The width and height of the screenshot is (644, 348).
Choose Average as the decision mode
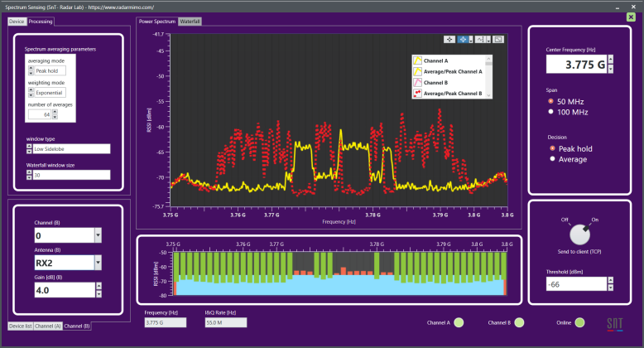tap(551, 158)
